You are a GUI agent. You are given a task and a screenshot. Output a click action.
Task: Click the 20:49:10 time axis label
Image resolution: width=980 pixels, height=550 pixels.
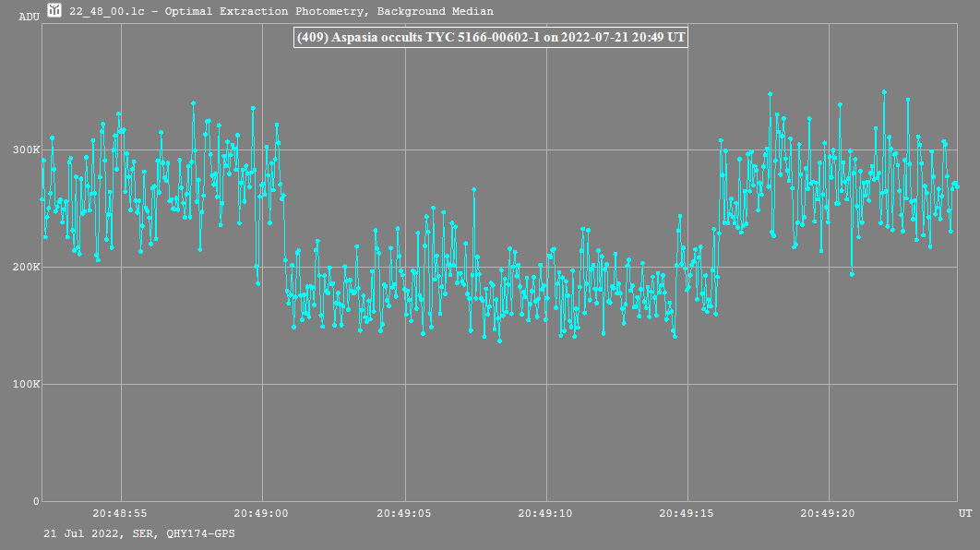coord(545,513)
